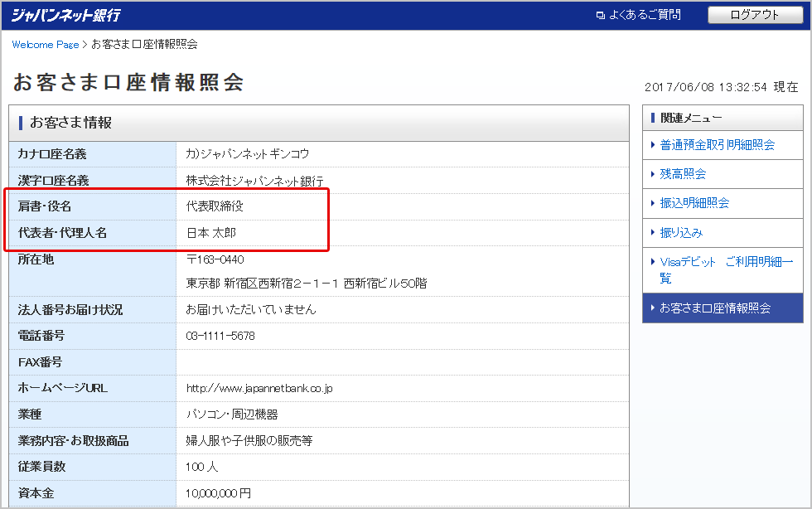Open 残高照会 menu item
The width and height of the screenshot is (812, 509).
point(683,174)
